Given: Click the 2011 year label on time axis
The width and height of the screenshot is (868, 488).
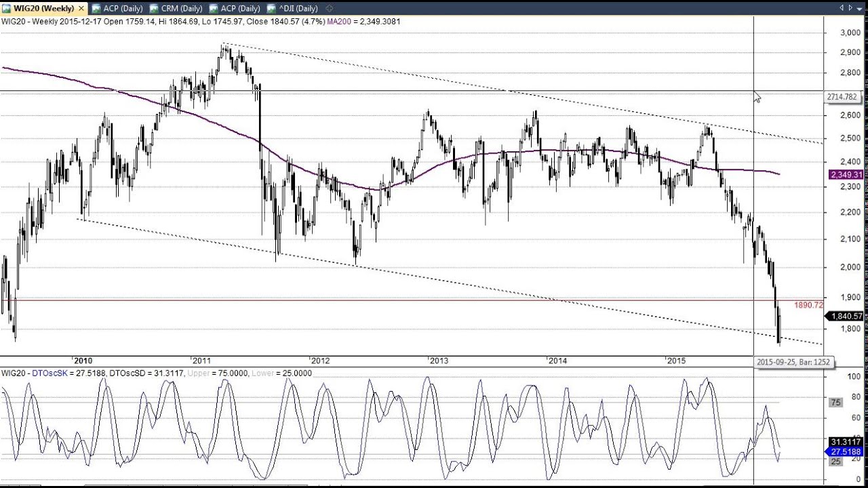Looking at the screenshot, I should pyautogui.click(x=202, y=361).
